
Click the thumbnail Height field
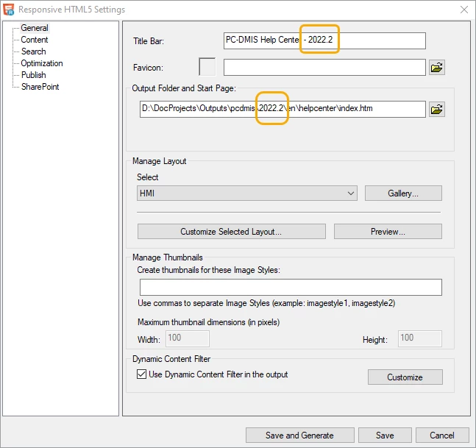coord(420,338)
